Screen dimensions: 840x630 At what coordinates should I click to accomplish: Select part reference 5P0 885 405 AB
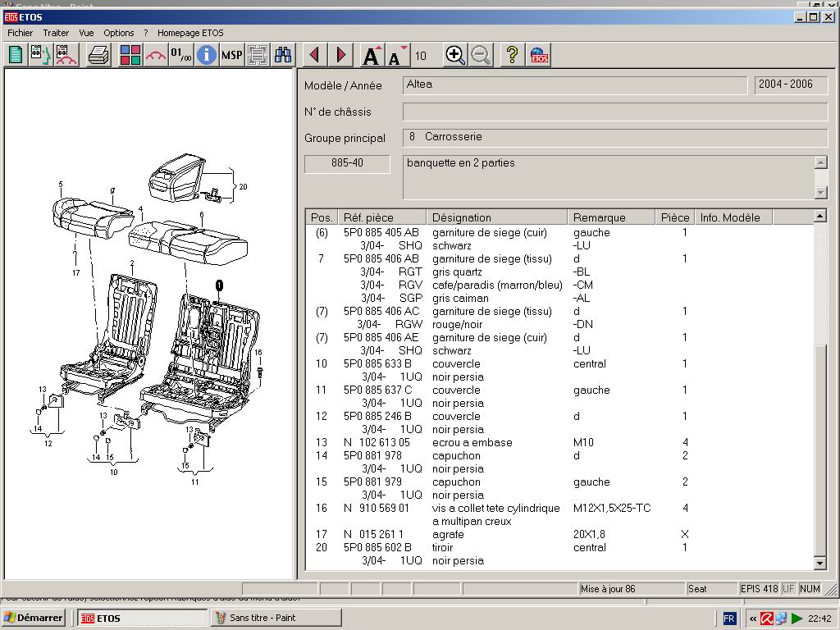click(381, 232)
